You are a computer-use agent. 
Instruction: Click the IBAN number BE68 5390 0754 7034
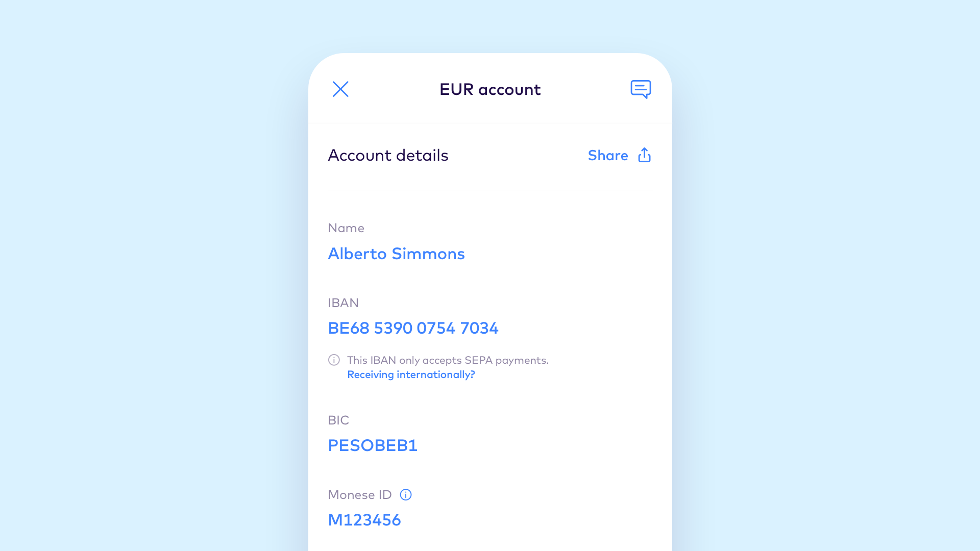pos(412,328)
